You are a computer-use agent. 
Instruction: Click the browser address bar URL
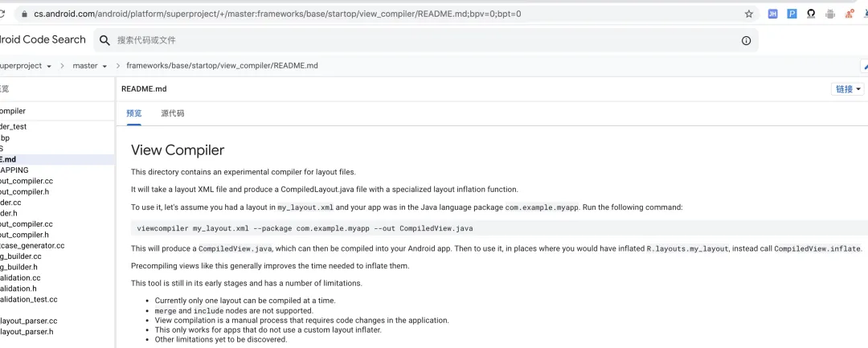pyautogui.click(x=277, y=14)
